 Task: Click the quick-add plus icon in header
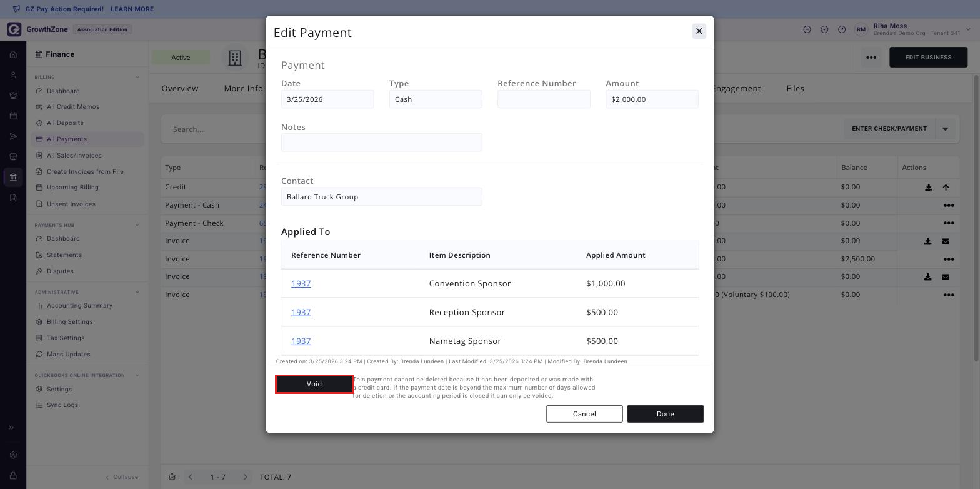point(807,29)
